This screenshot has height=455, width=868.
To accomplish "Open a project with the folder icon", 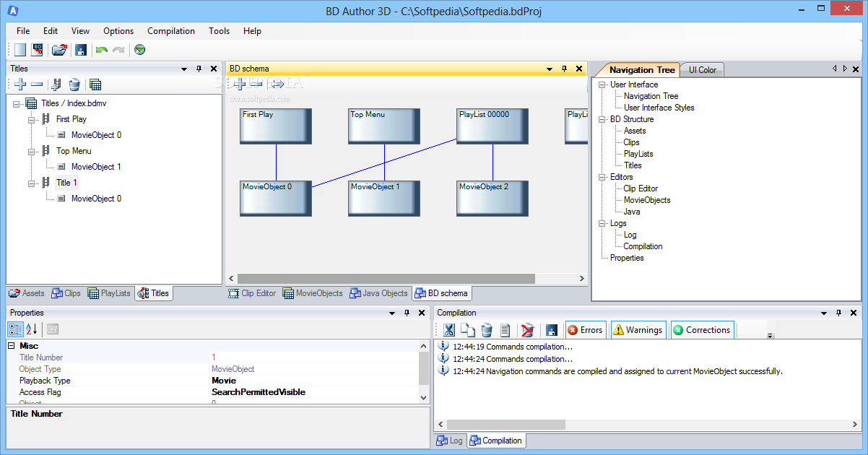I will coord(59,50).
